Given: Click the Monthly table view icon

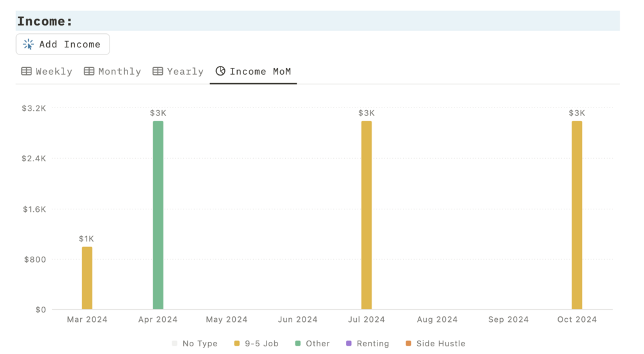Looking at the screenshot, I should point(89,71).
